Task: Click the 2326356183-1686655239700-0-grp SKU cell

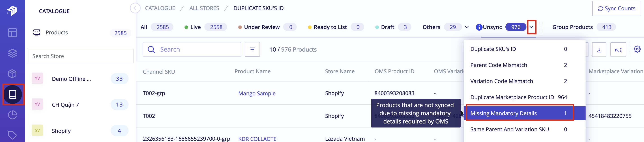Action: click(x=186, y=139)
